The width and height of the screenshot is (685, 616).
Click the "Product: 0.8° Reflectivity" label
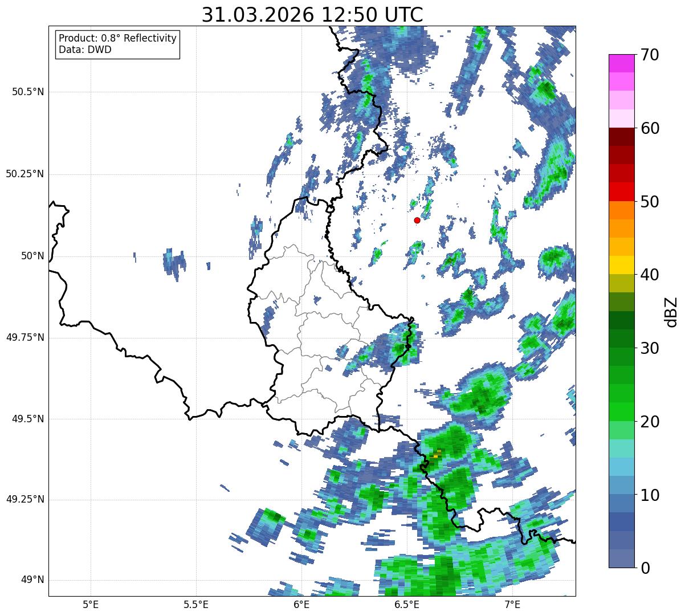[118, 38]
